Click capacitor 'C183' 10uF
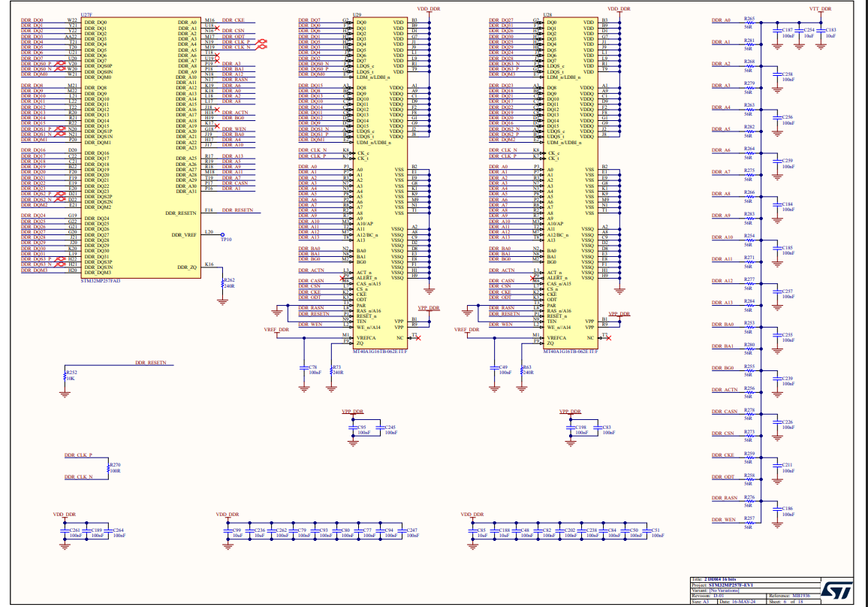This screenshot has width=868, height=607. coord(821,32)
